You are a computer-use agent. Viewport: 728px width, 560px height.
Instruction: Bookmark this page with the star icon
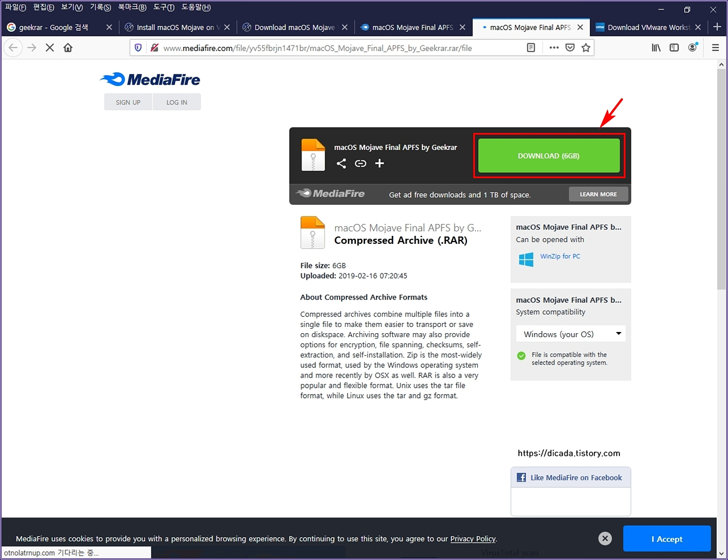[x=586, y=48]
